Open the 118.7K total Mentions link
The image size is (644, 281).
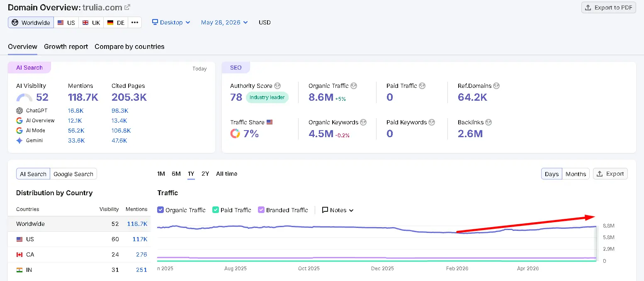pos(83,97)
